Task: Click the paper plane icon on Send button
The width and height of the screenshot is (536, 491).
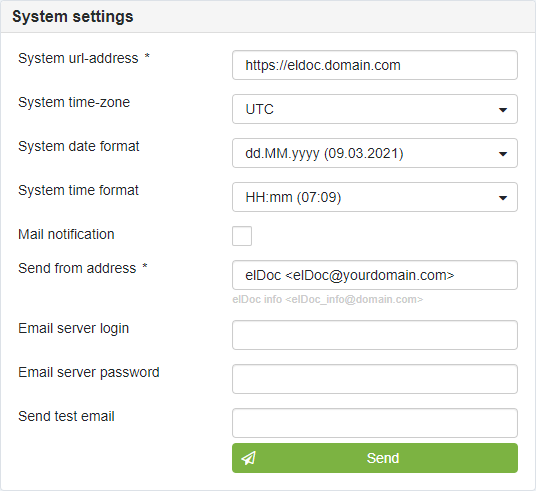Action: 249,458
